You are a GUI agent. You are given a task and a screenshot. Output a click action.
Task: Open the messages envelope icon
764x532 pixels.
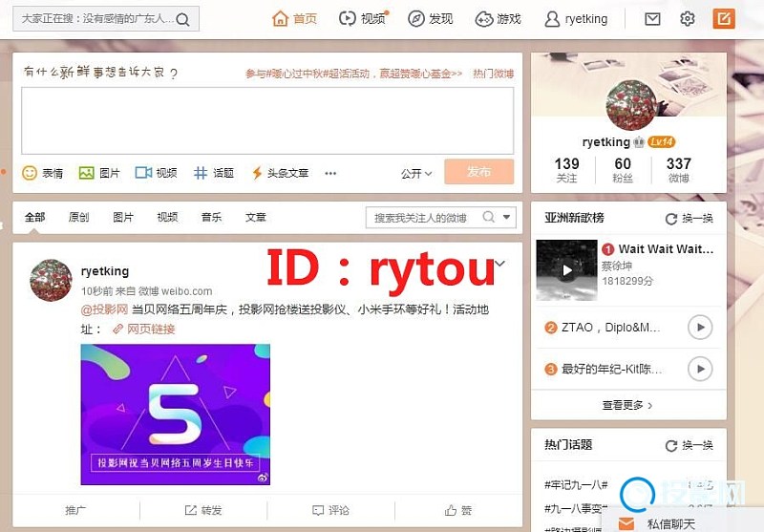click(652, 19)
